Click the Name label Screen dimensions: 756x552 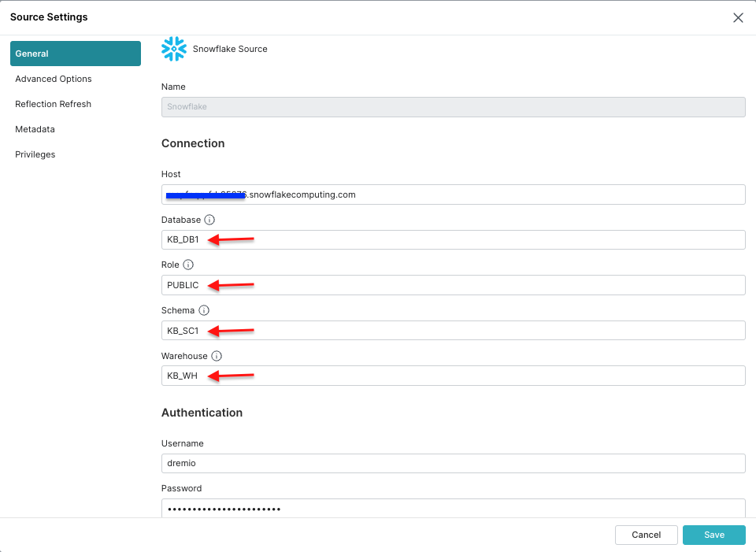(173, 87)
